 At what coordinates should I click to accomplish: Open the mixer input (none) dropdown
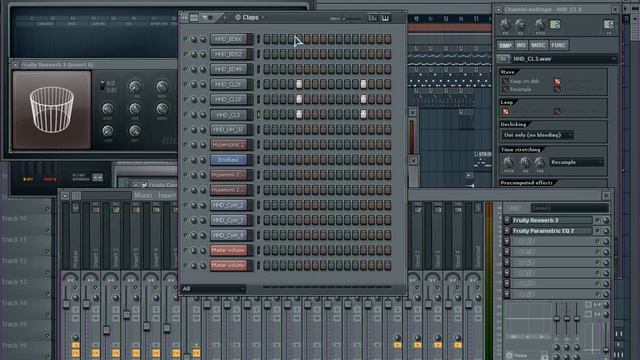pos(569,208)
